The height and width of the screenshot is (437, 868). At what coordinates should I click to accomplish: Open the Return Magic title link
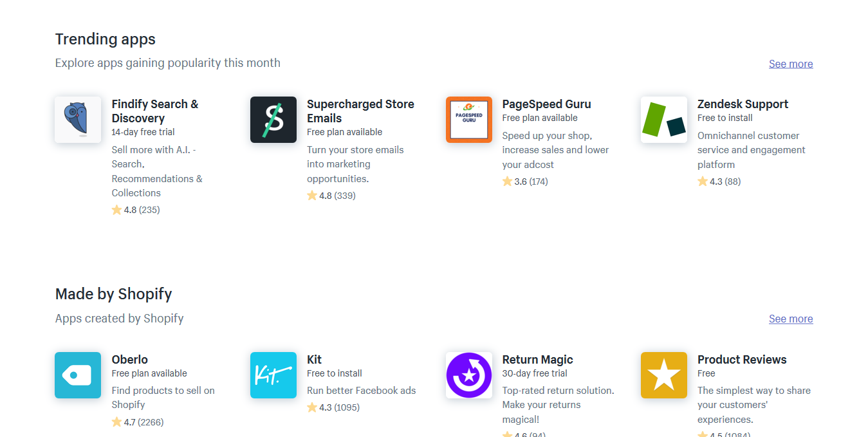[537, 360]
